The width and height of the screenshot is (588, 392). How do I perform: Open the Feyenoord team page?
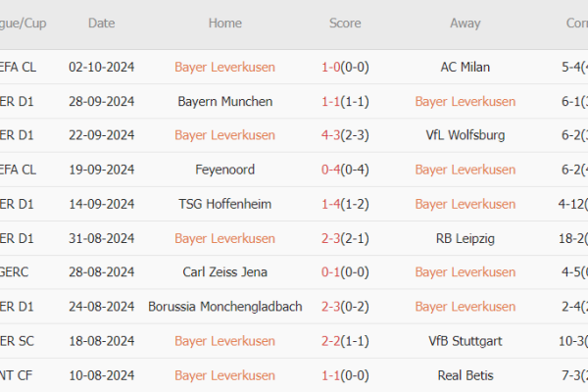(225, 170)
